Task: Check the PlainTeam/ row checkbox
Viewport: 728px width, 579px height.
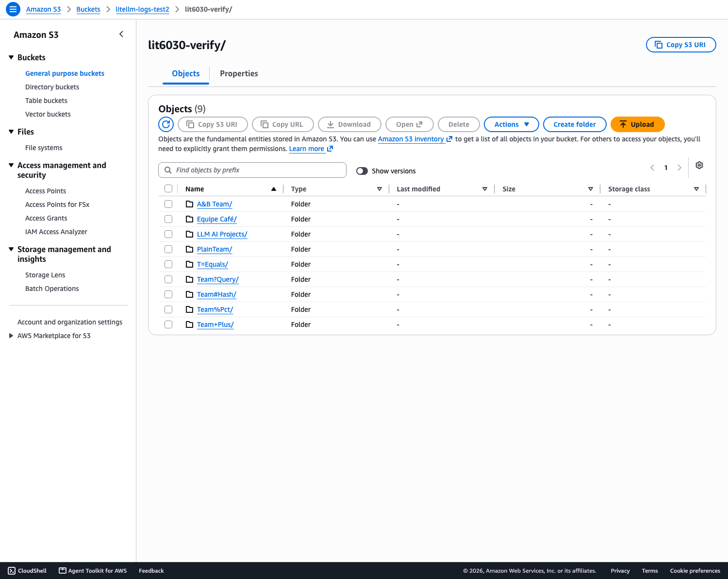Action: pos(168,249)
